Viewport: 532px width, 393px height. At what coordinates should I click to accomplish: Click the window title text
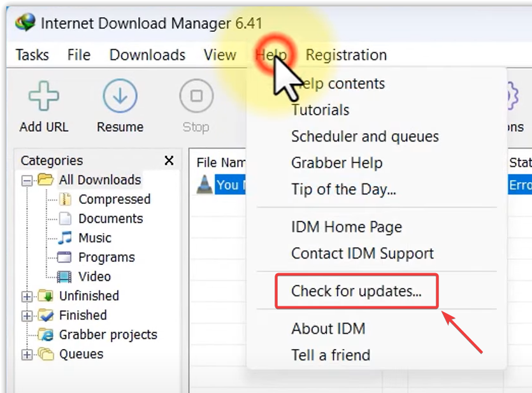(x=152, y=24)
